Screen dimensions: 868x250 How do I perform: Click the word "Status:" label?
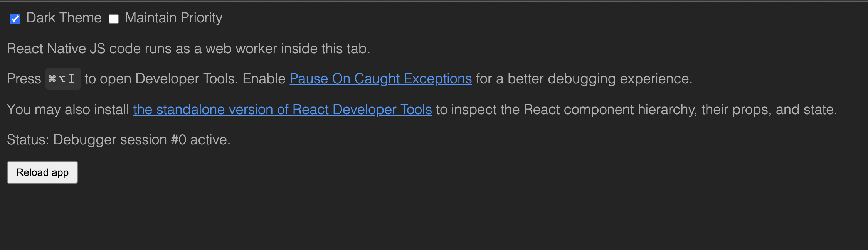pyautogui.click(x=28, y=140)
